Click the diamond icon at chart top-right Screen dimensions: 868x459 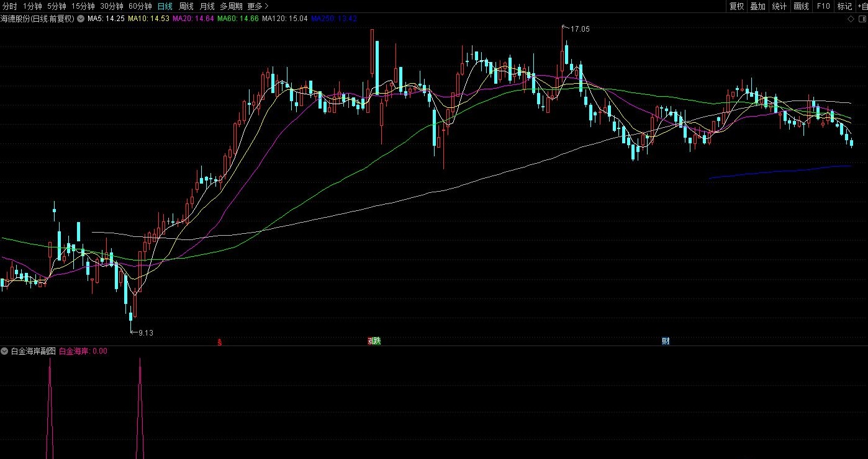(x=850, y=19)
